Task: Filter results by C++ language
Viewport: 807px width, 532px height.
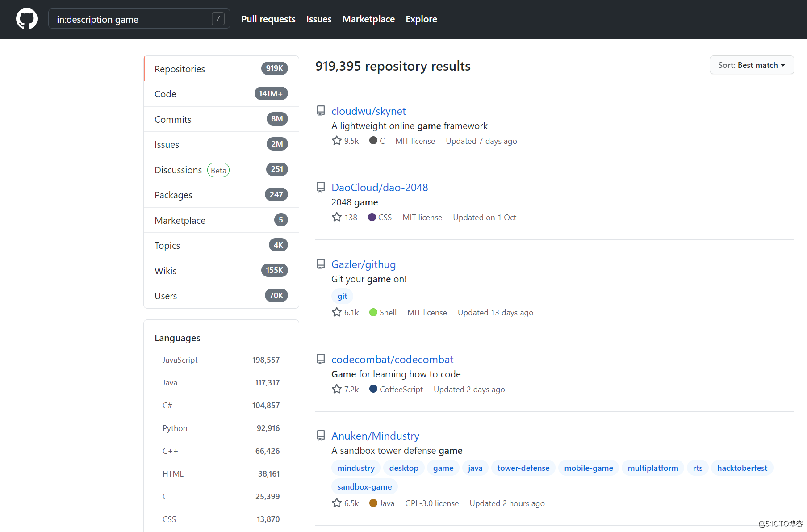Action: point(221,451)
